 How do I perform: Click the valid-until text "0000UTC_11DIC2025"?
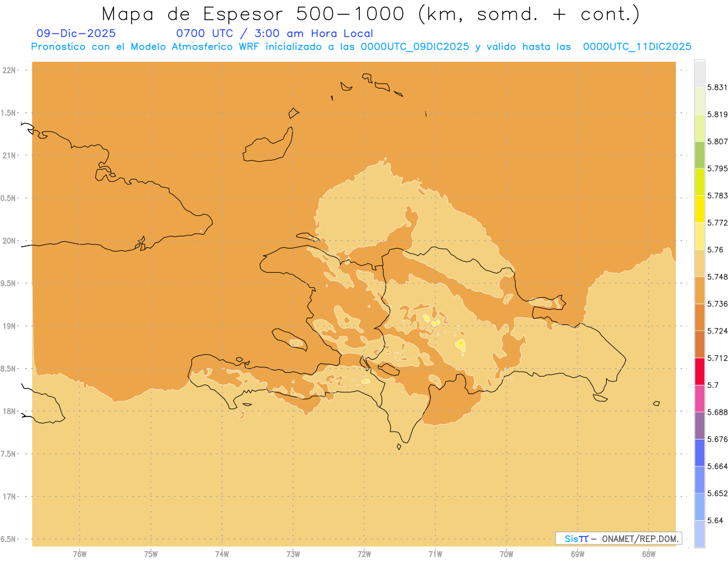(x=637, y=47)
